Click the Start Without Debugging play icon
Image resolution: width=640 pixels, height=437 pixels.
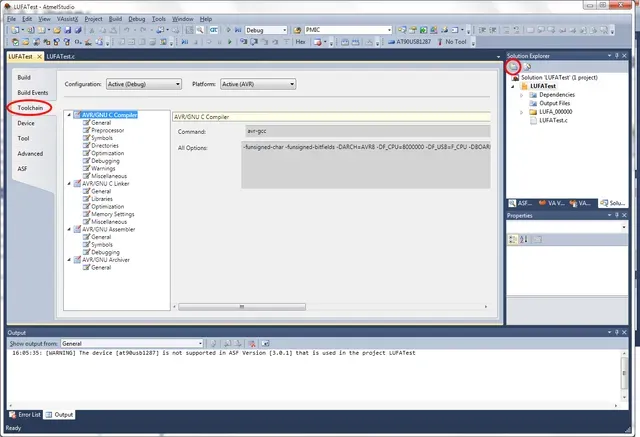pos(228,30)
